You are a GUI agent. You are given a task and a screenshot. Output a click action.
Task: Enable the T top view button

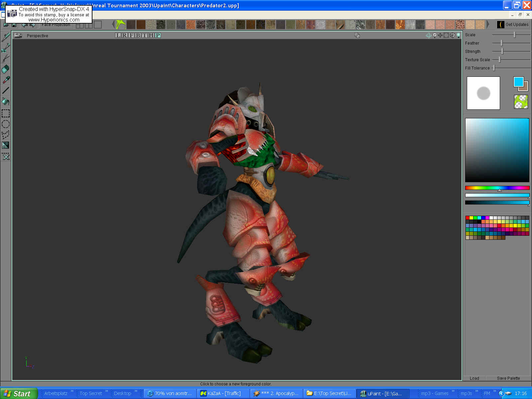[x=144, y=35]
